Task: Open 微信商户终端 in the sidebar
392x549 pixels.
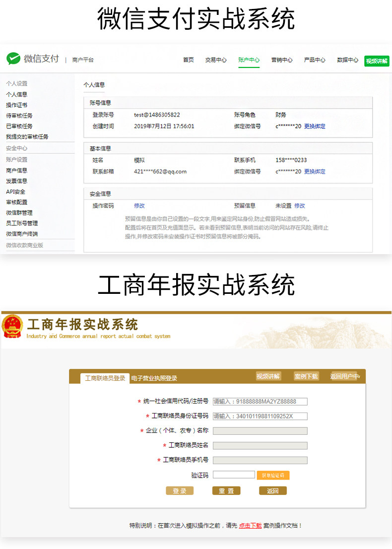Action: click(22, 233)
